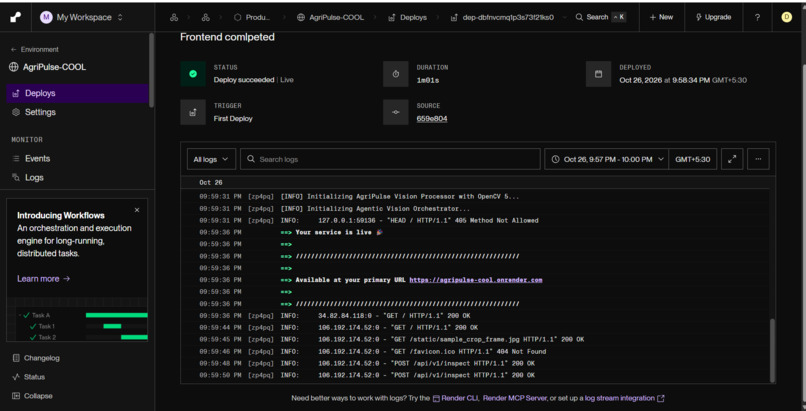Click the Status pulse icon
The width and height of the screenshot is (806, 411).
(16, 377)
